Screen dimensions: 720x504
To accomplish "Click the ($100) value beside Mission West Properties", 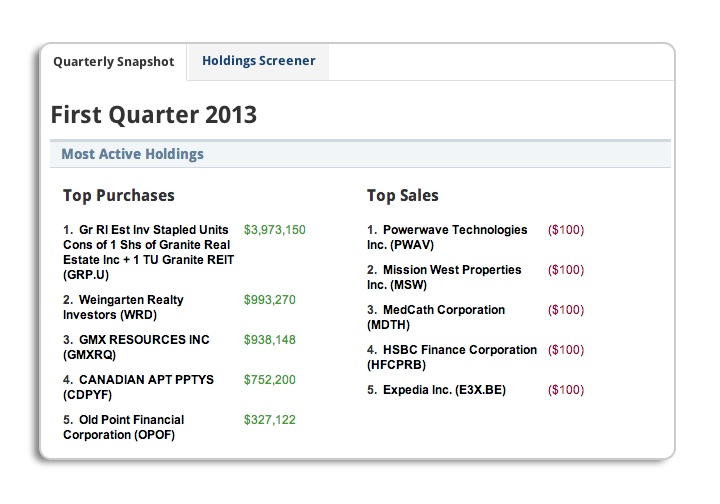I will (566, 269).
